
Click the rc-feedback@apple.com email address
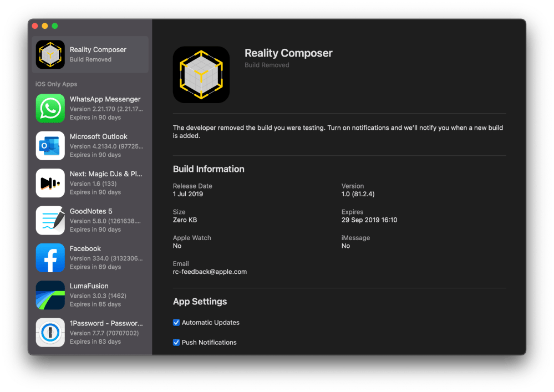[x=210, y=272]
